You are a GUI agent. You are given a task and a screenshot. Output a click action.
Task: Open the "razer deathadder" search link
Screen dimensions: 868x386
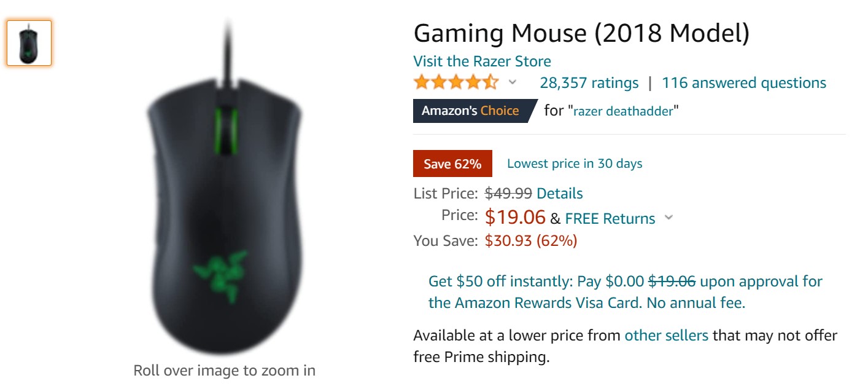624,112
